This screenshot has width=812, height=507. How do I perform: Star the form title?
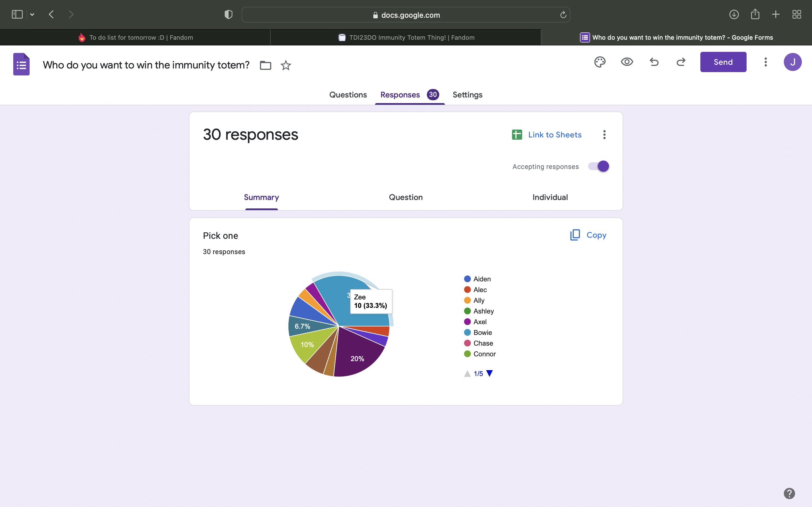click(286, 65)
